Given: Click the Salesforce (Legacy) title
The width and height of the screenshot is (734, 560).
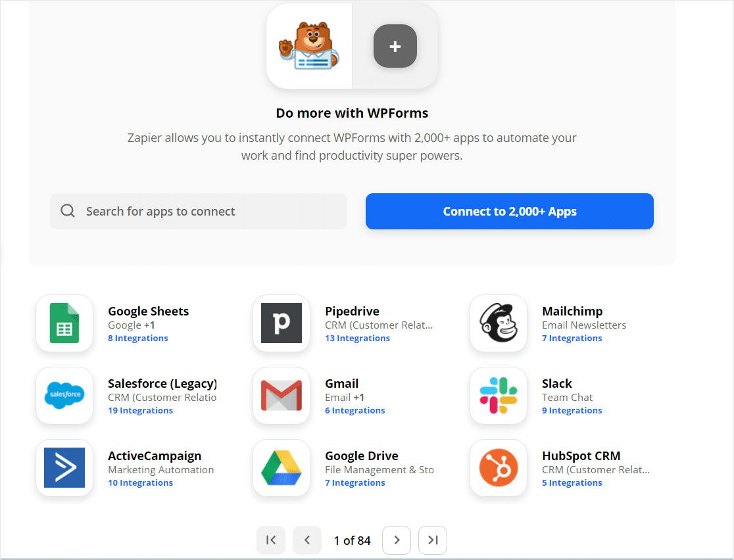Looking at the screenshot, I should tap(162, 384).
